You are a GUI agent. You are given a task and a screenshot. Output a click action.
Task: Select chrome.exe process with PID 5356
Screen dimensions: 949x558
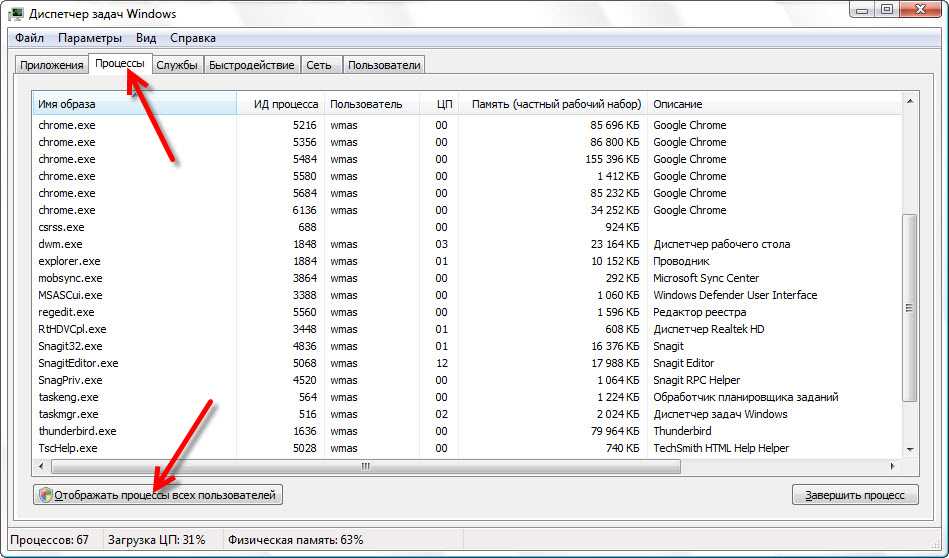(467, 142)
